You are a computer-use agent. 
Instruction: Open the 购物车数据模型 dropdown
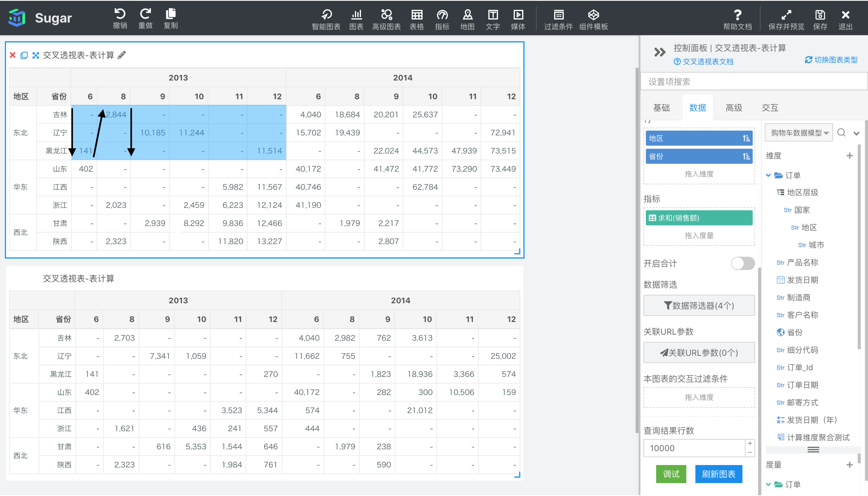pyautogui.click(x=799, y=133)
